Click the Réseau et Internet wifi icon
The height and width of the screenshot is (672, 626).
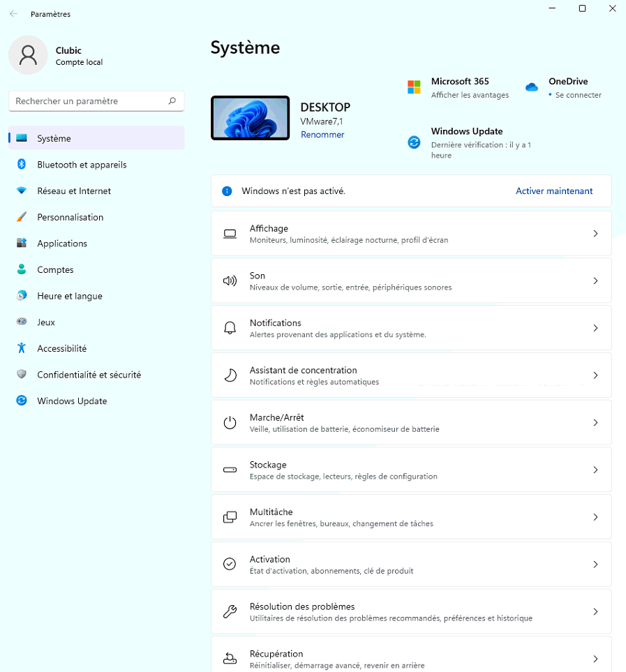coord(22,191)
